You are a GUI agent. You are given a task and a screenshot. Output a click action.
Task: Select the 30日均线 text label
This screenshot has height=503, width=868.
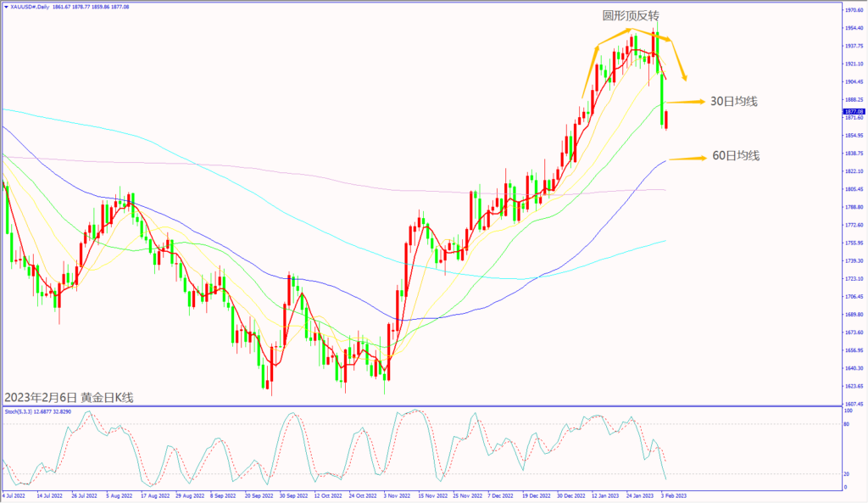(x=733, y=101)
